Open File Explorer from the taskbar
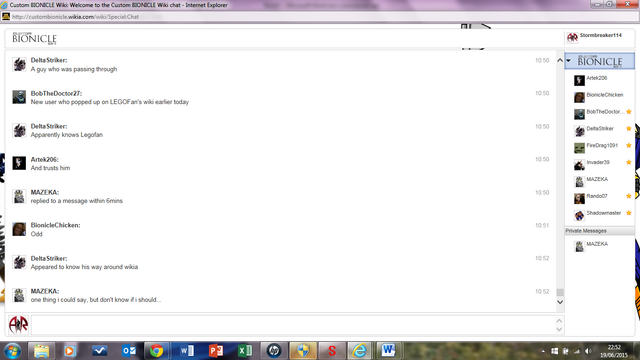Image resolution: width=640 pixels, height=360 pixels. tap(41, 351)
